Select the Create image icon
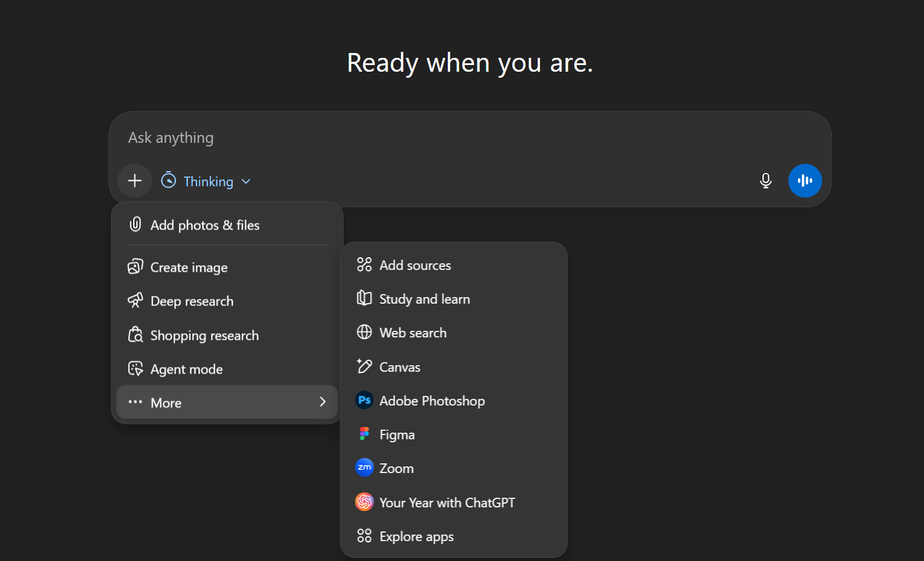This screenshot has width=924, height=561. 136,267
